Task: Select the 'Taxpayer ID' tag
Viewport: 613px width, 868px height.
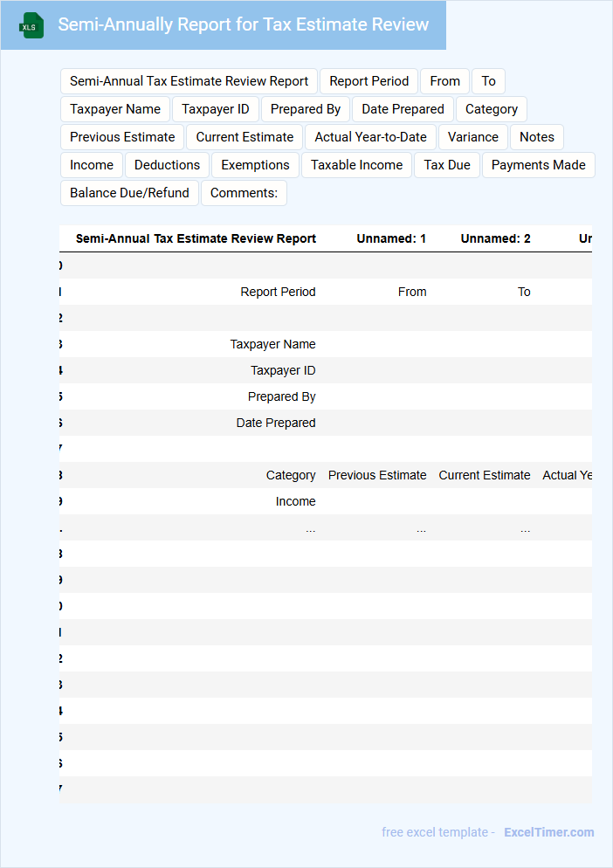Action: point(216,109)
